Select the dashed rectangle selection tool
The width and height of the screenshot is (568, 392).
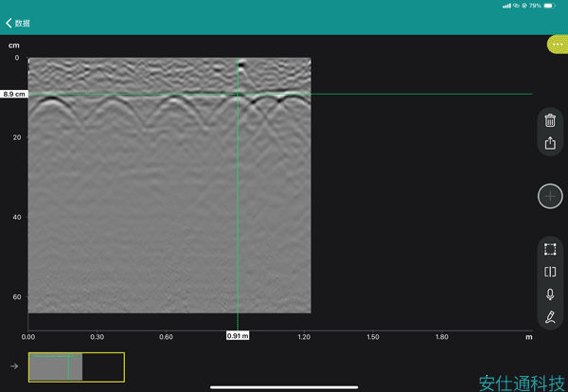coord(550,249)
